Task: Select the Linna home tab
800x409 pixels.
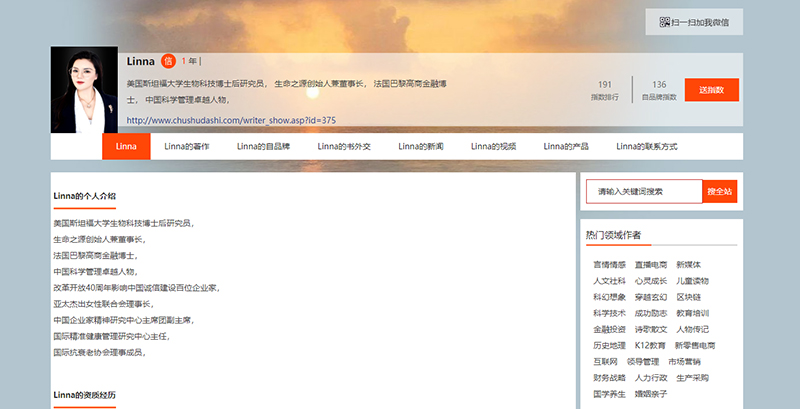Action: (126, 146)
